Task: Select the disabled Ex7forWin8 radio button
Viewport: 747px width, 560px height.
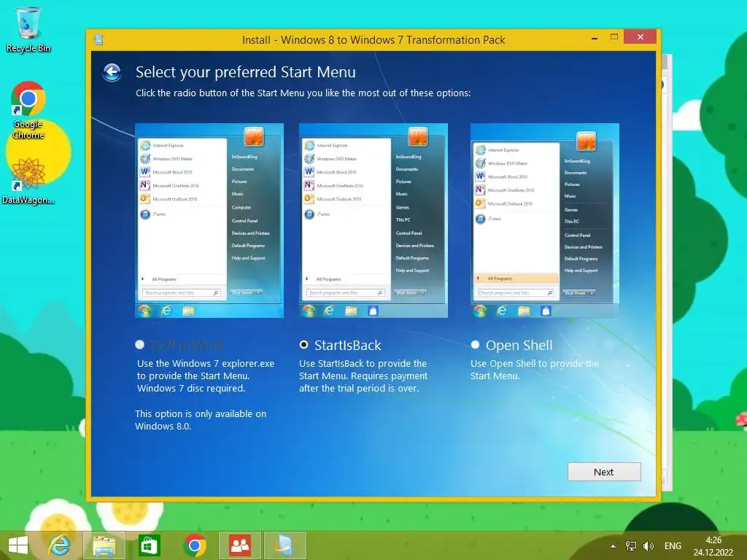Action: [x=139, y=345]
